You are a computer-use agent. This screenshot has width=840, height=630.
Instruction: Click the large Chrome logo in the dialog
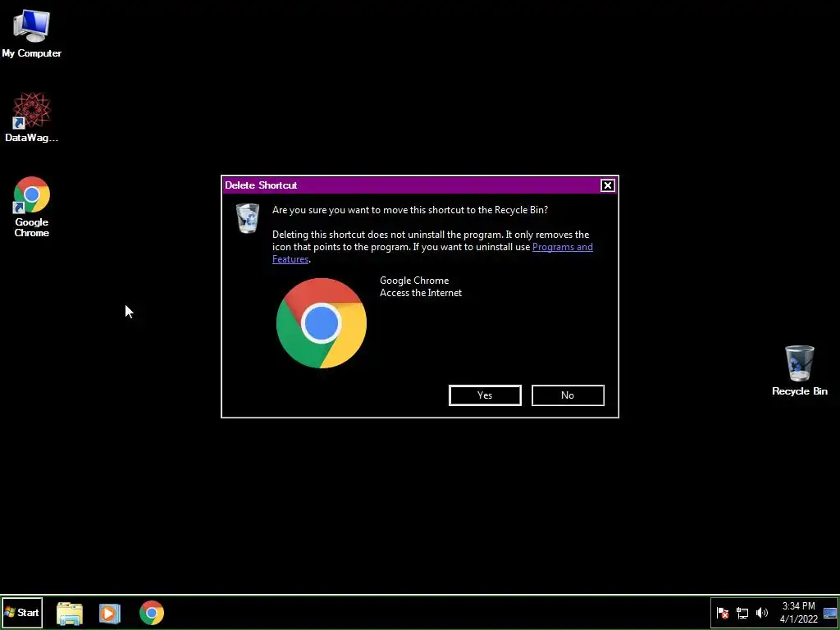(x=322, y=323)
